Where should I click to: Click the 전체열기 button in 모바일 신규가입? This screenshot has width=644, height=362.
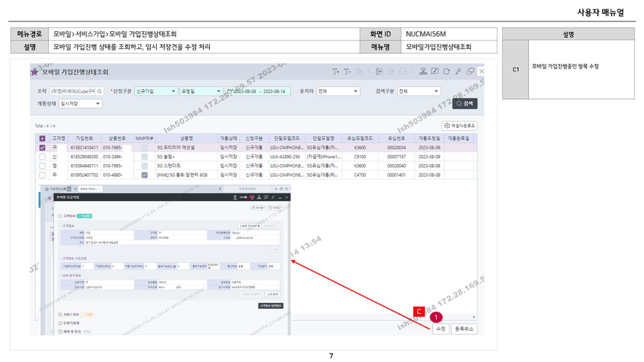pos(258,208)
